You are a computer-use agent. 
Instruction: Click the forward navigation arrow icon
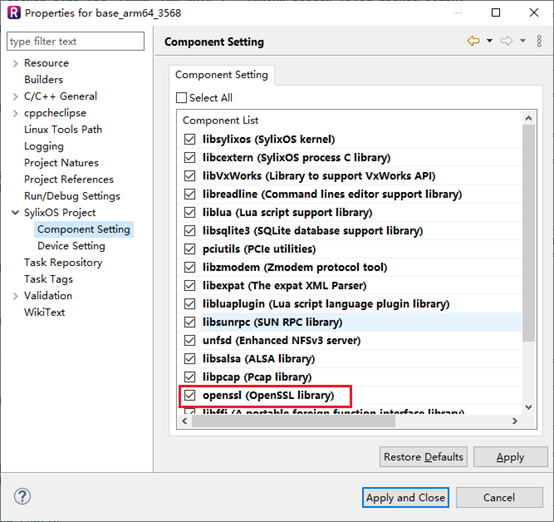[506, 41]
